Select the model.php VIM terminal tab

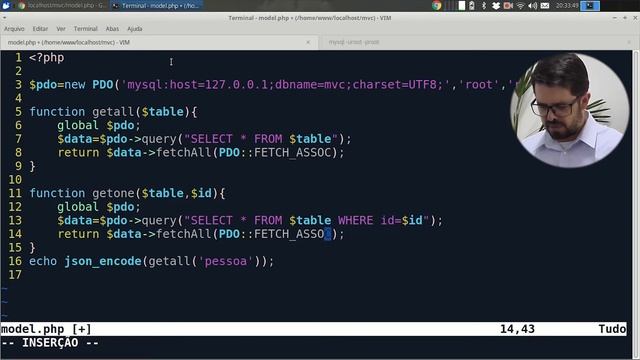159,42
